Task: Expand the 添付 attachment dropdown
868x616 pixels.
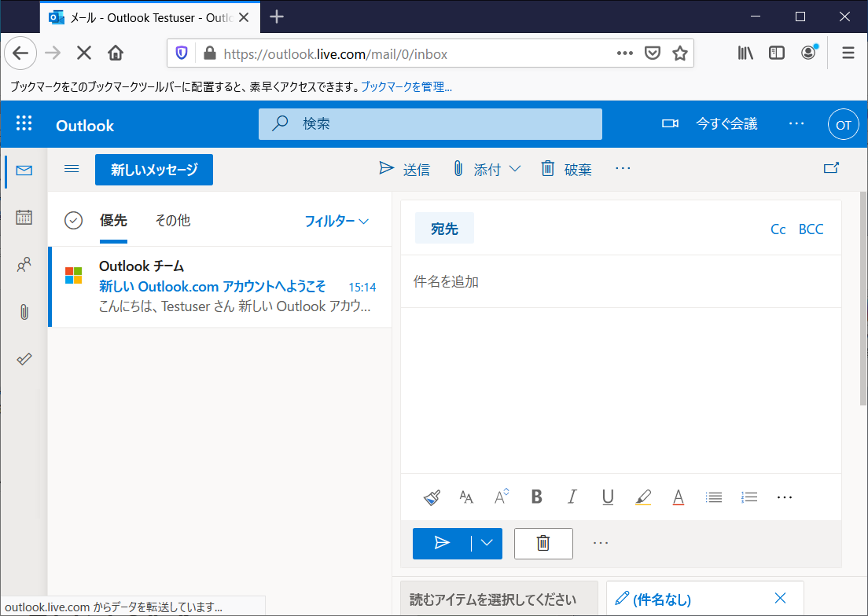Action: [x=517, y=168]
